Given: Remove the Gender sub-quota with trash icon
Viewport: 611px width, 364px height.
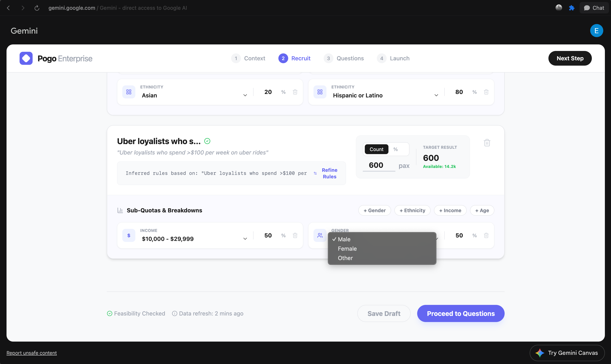Looking at the screenshot, I should pyautogui.click(x=486, y=235).
